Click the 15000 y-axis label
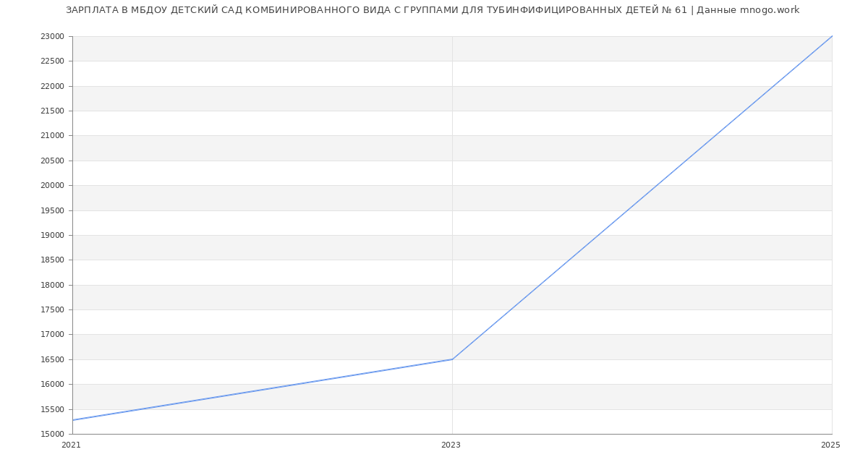 tap(53, 435)
